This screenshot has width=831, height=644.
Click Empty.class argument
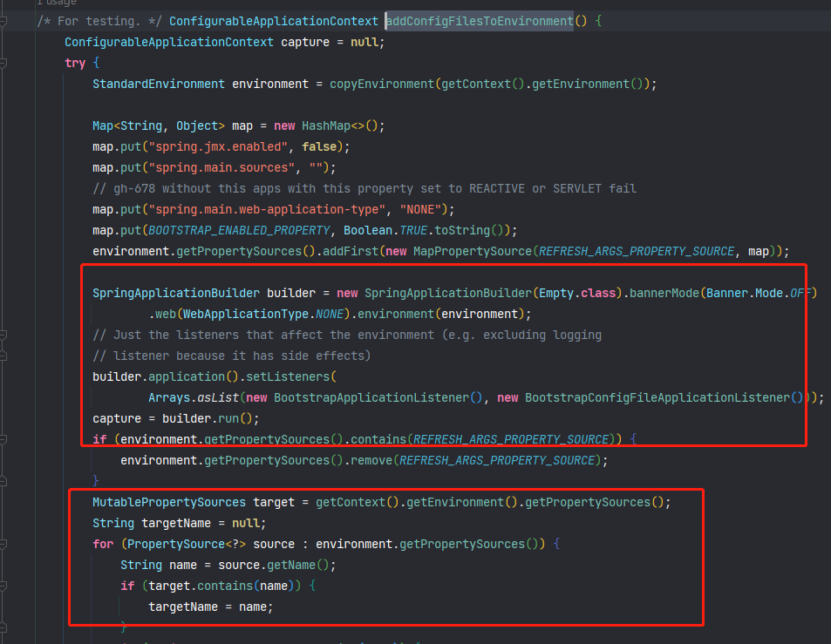577,294
